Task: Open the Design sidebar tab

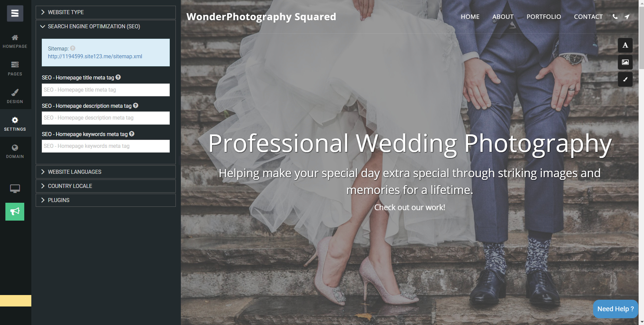Action: (x=15, y=96)
